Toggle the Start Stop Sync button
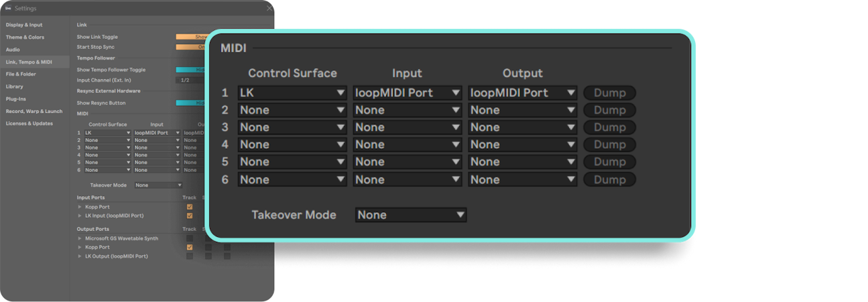The width and height of the screenshot is (868, 302). point(191,47)
